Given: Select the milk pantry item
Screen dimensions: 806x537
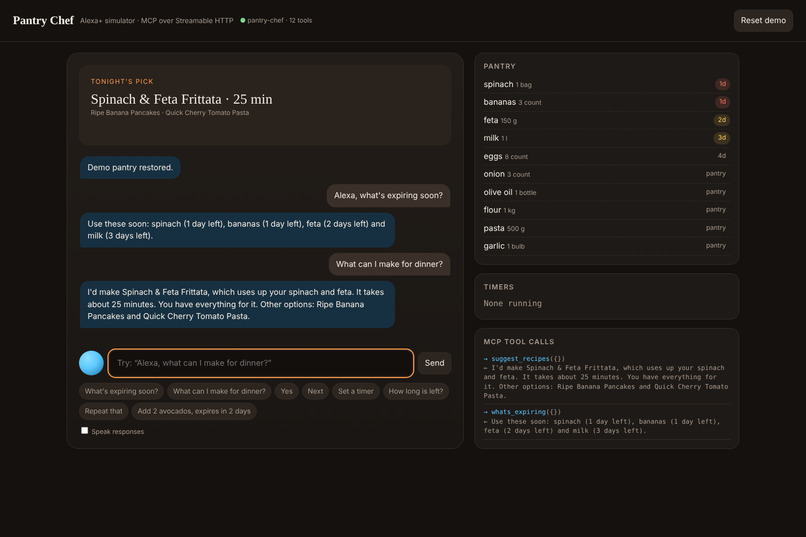Looking at the screenshot, I should tap(607, 138).
